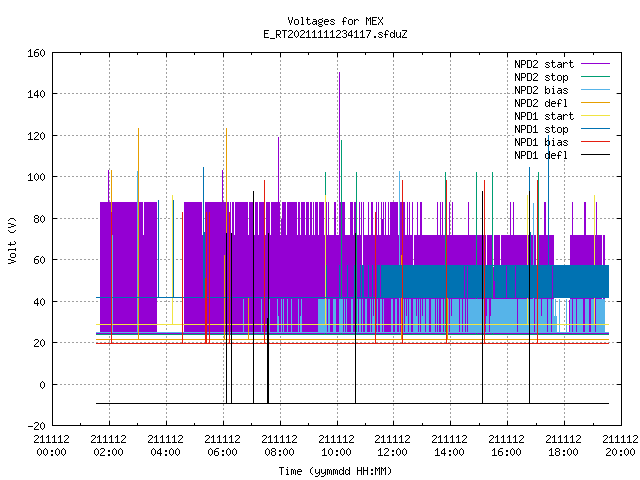Click the y-axis tick value 140
Viewport: 640px width, 480px height.
click(36, 95)
